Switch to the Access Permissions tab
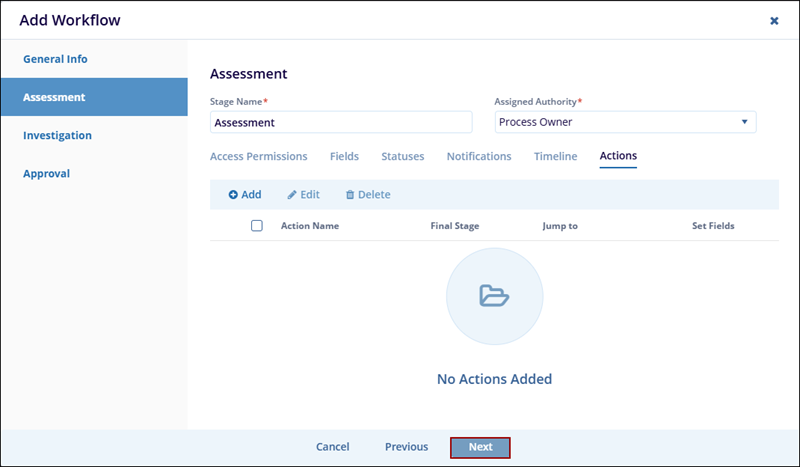800x467 pixels. (x=258, y=156)
